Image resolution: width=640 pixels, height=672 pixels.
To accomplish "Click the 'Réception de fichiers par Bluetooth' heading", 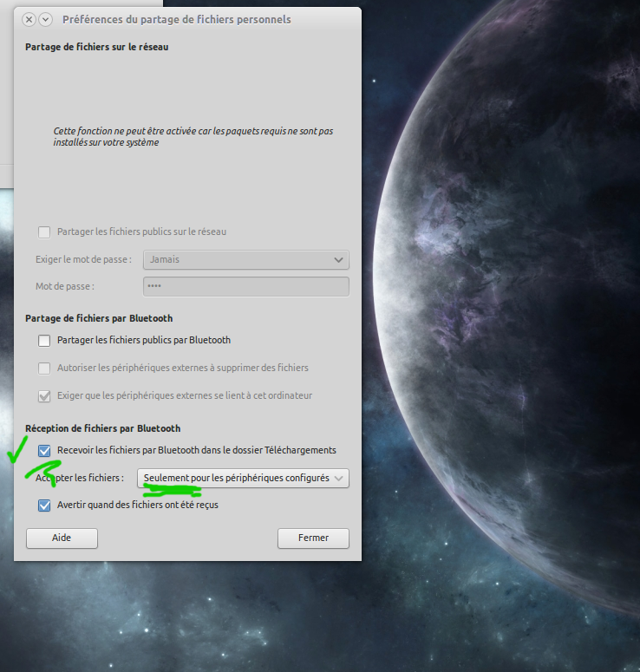I will click(103, 428).
